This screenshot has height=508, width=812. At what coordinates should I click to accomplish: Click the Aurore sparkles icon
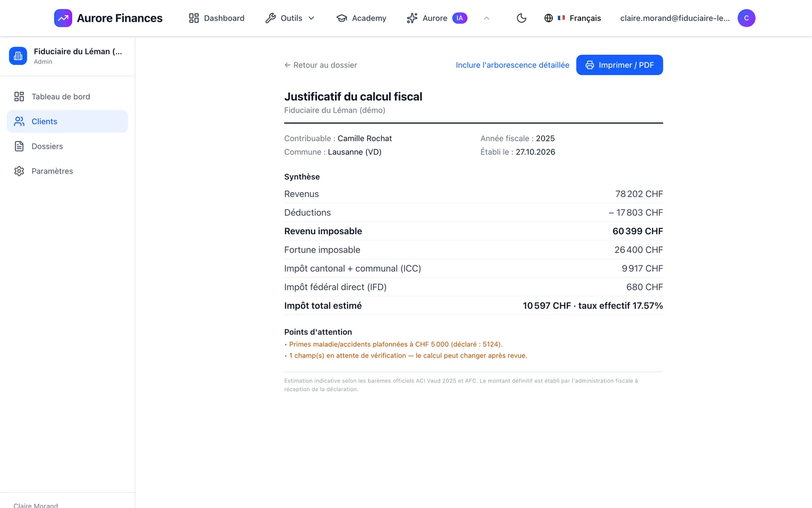point(412,18)
